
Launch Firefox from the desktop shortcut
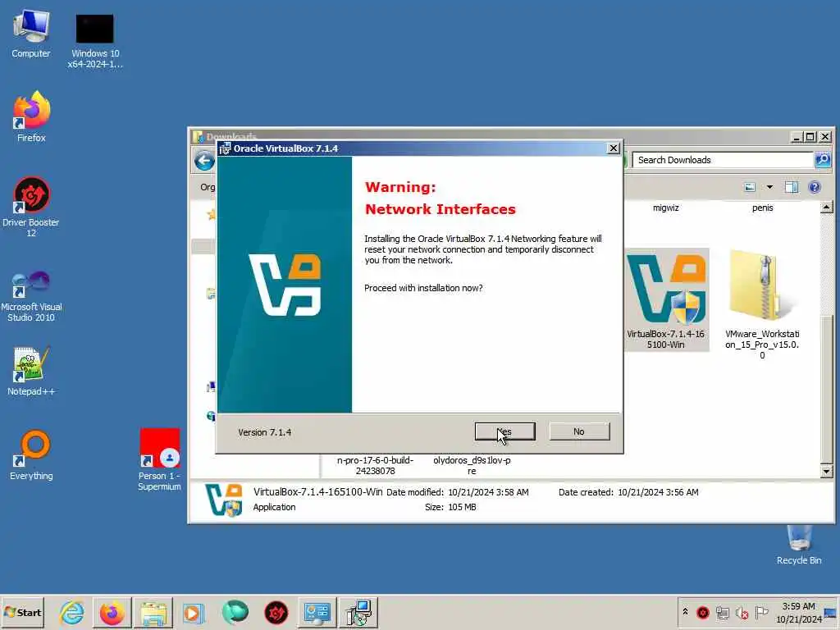tap(31, 116)
